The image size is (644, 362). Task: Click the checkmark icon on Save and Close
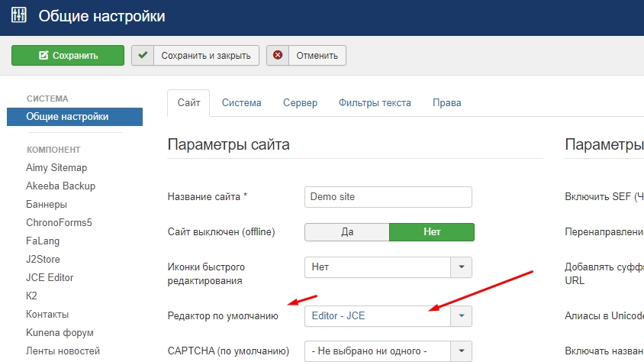143,55
